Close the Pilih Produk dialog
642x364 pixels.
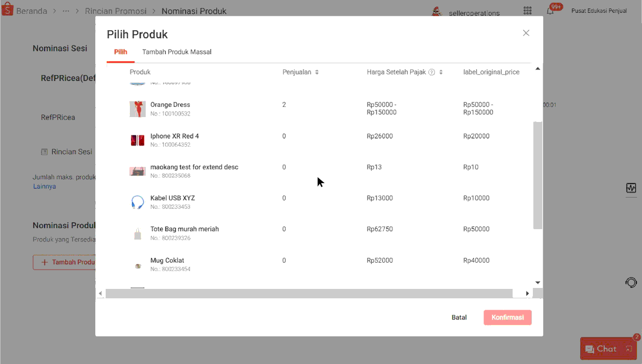tap(526, 33)
